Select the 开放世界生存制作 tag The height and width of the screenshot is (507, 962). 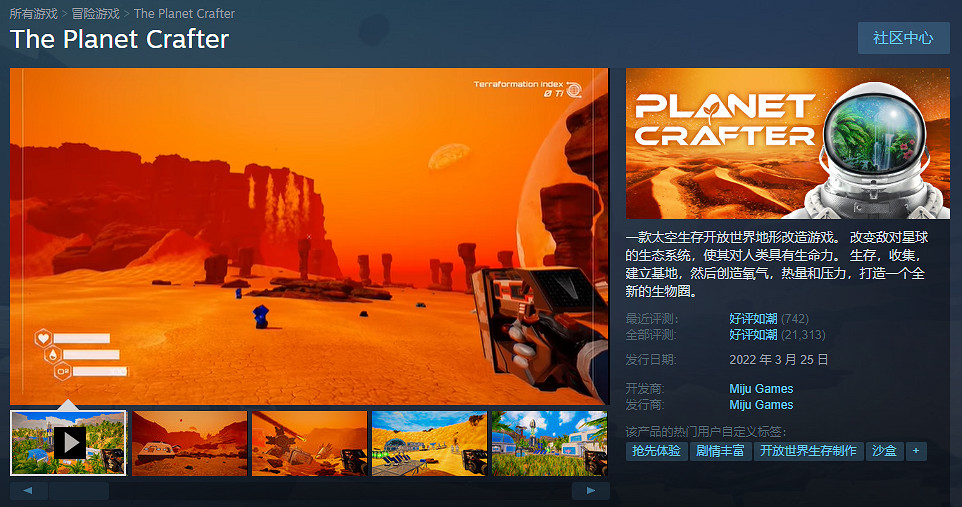point(809,451)
